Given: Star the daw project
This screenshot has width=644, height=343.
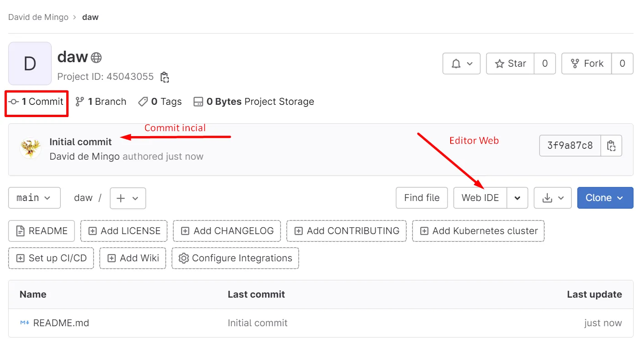Looking at the screenshot, I should [x=511, y=64].
